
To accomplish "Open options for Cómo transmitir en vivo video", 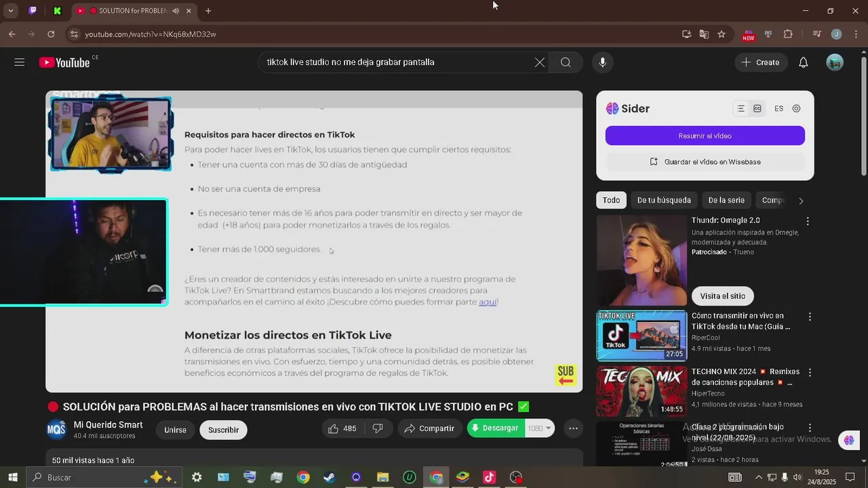I will (809, 317).
